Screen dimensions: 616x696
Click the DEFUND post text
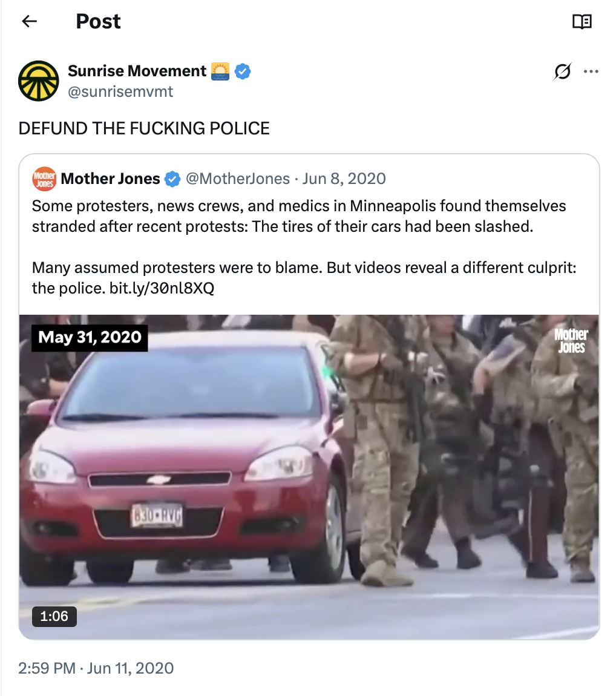pos(144,128)
